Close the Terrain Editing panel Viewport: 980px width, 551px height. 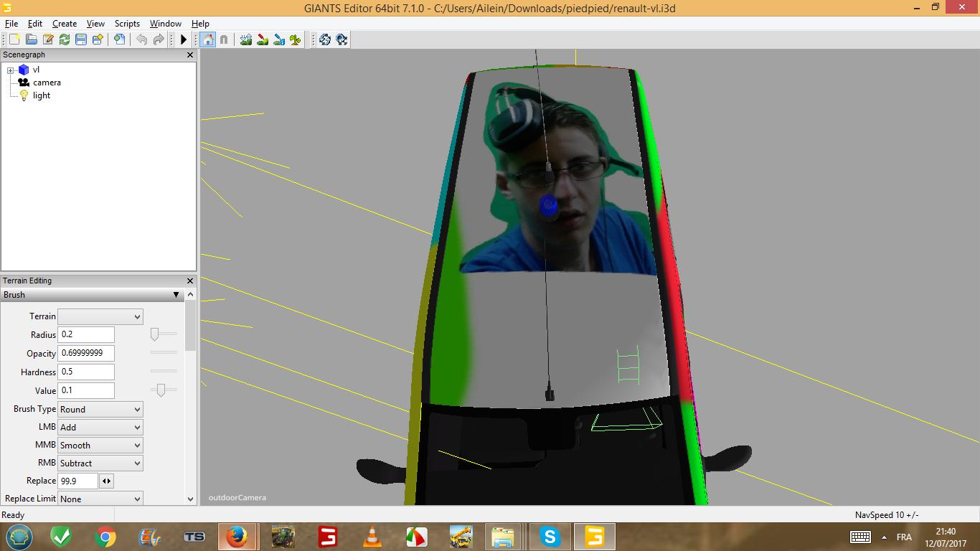tap(190, 281)
